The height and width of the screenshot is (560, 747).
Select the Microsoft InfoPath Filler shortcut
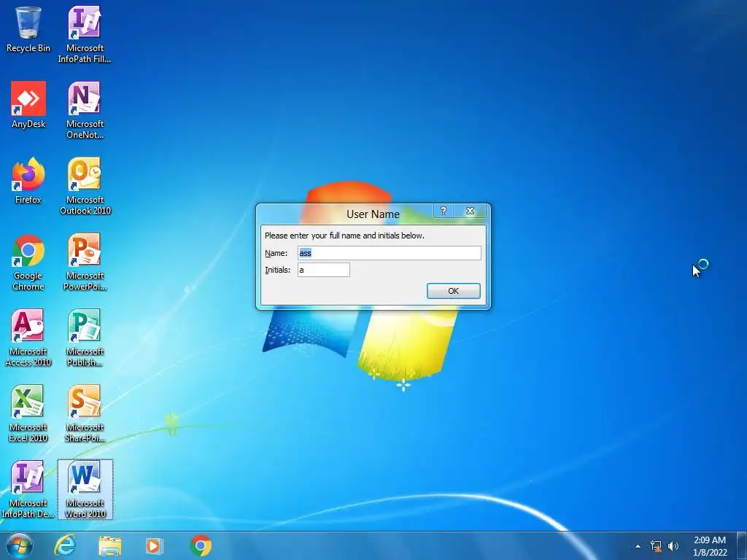tap(85, 34)
